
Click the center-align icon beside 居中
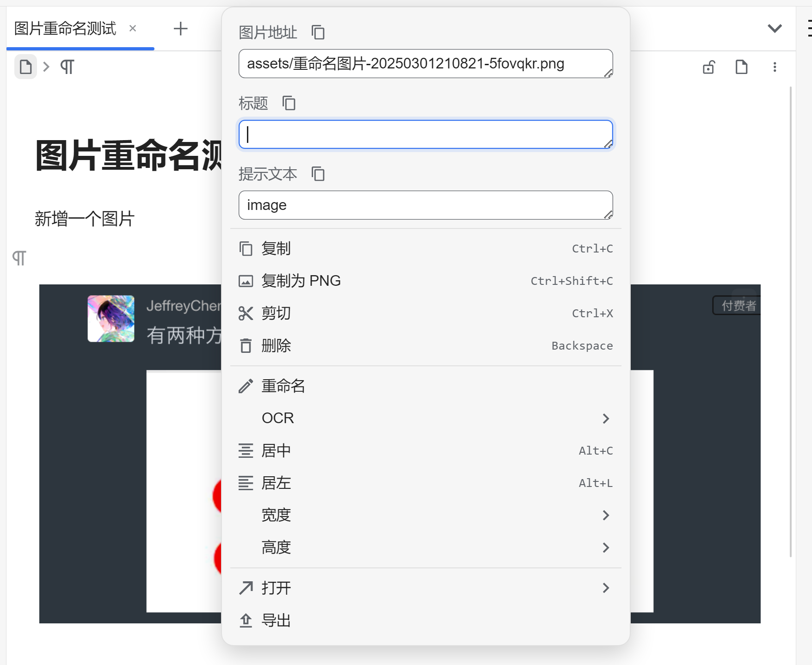click(246, 451)
